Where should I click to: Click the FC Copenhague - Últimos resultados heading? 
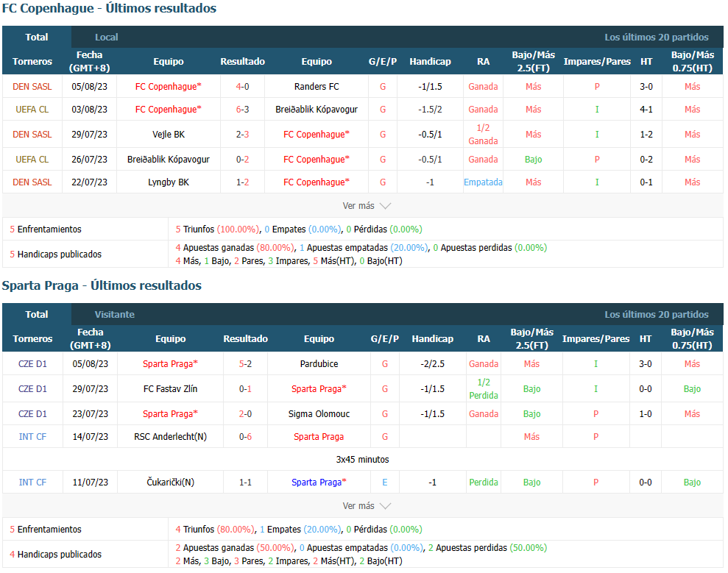[109, 8]
